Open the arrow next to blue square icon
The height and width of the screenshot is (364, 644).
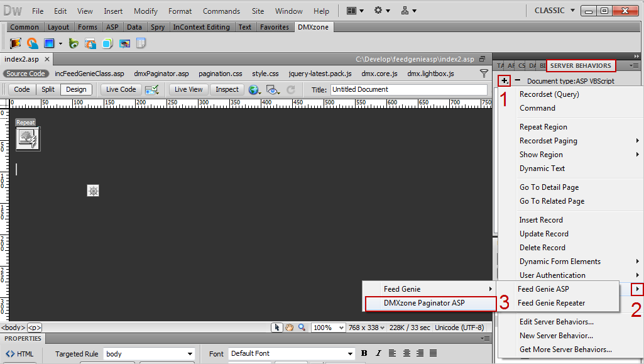tap(60, 43)
